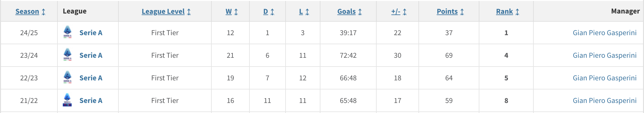Open Serie A link for 24/25 season
Viewport: 644px width, 113px height.
point(91,33)
